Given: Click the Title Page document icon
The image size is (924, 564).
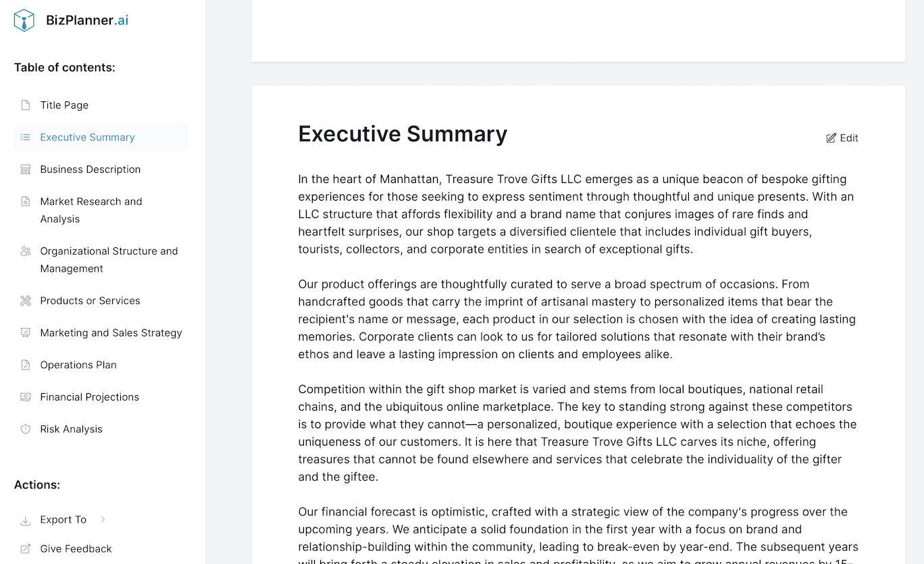Looking at the screenshot, I should click(26, 105).
